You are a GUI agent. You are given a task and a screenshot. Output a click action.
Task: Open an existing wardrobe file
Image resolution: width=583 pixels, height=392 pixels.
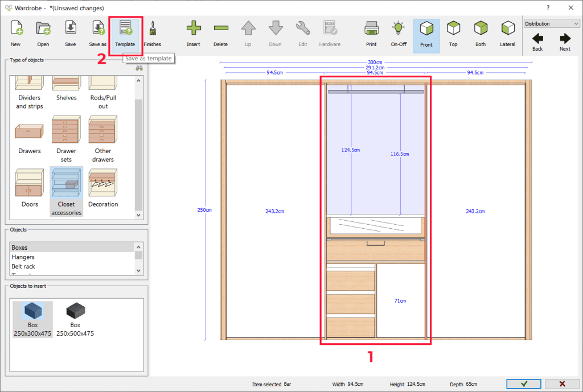(x=43, y=34)
